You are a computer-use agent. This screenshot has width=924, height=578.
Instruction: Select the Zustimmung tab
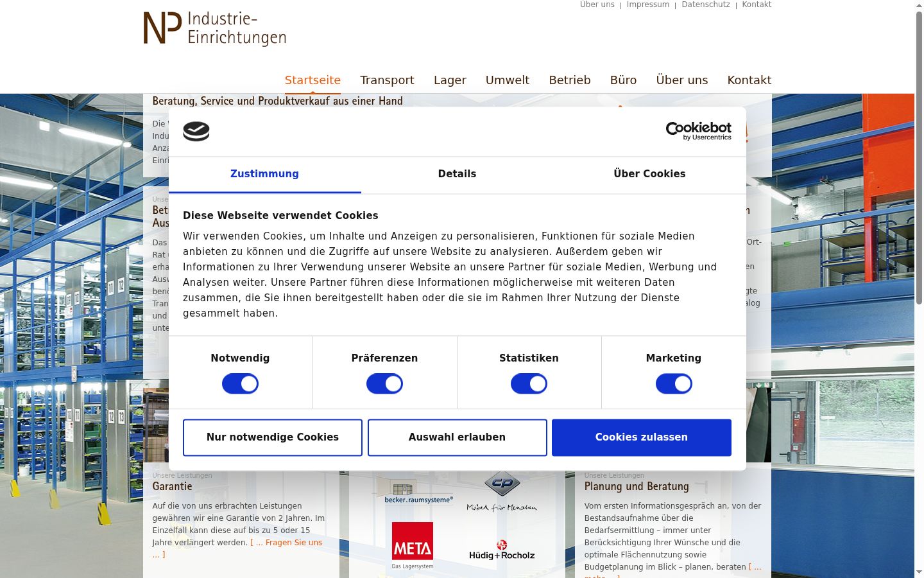(x=264, y=174)
